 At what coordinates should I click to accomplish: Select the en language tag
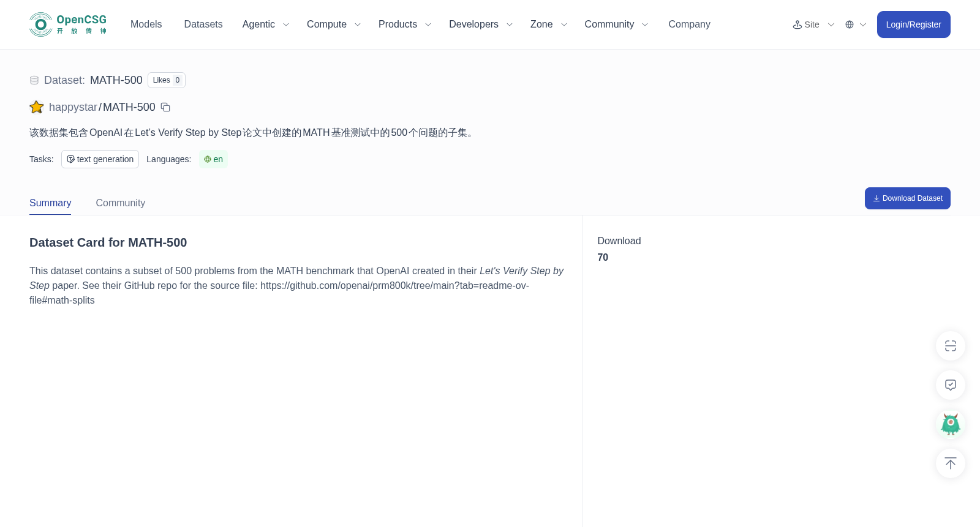(213, 159)
